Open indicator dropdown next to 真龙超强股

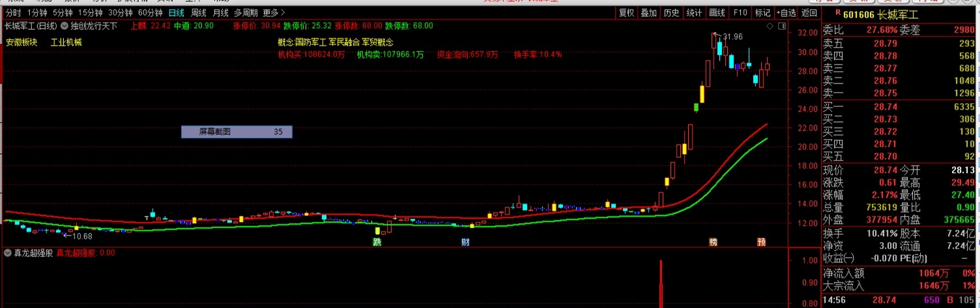8,253
